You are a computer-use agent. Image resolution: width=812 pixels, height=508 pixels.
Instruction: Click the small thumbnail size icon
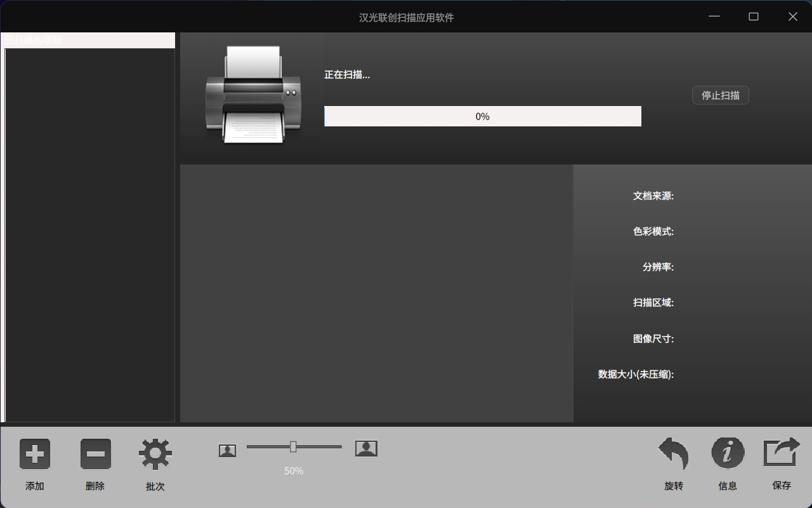[227, 450]
